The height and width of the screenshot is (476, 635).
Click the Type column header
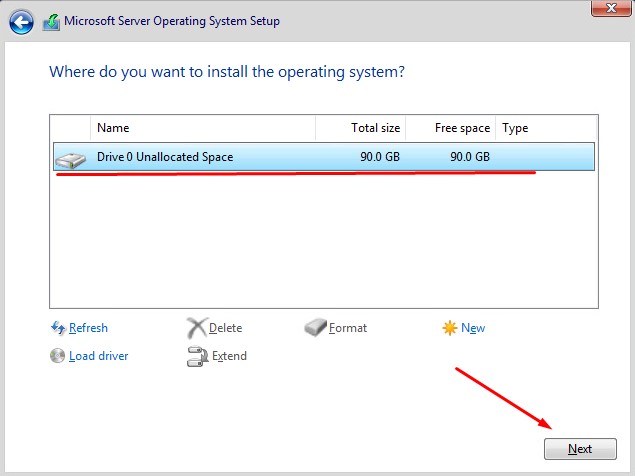click(544, 128)
